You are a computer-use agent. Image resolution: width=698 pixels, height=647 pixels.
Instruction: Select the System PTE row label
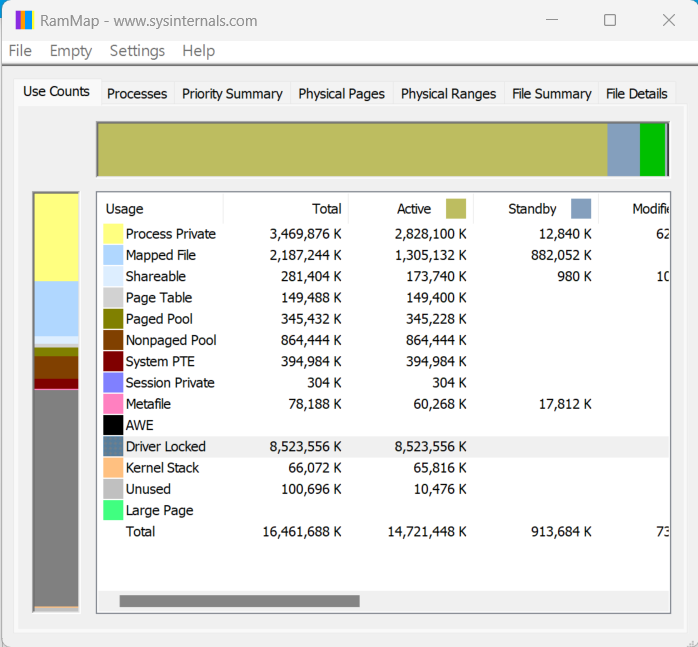tap(160, 361)
